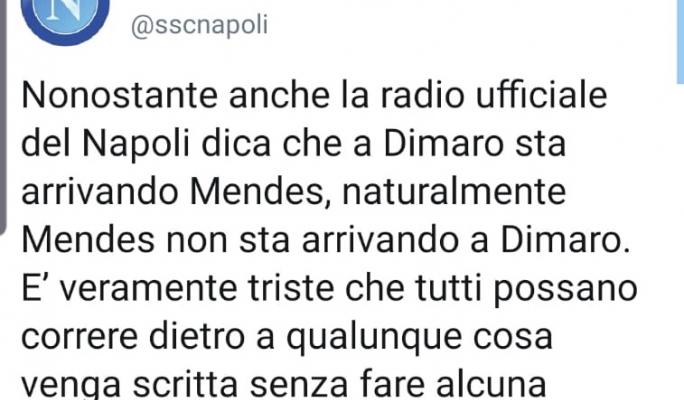Click 'scritta' in the last visible line
The height and width of the screenshot is (400, 684).
tap(185, 385)
